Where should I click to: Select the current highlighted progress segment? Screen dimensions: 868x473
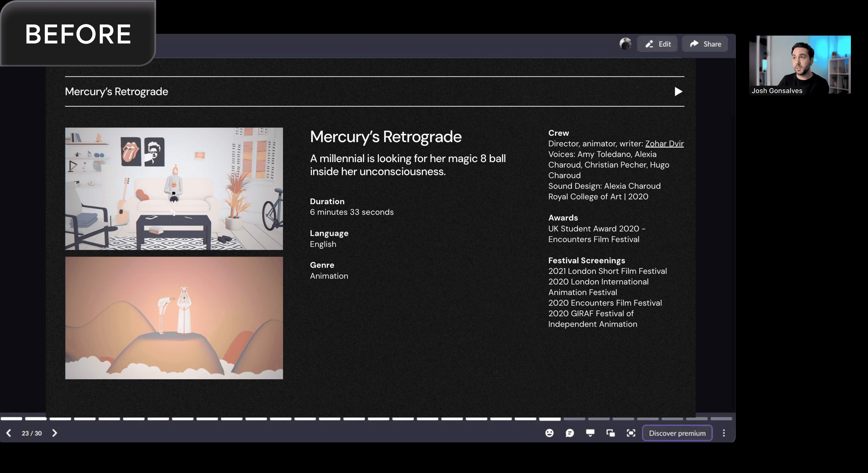coord(550,419)
